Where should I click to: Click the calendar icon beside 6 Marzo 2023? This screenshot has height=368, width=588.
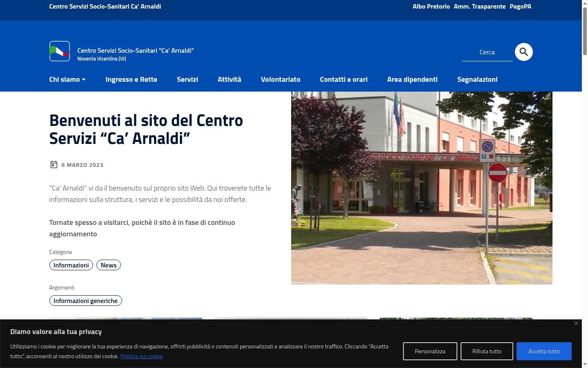coord(53,164)
